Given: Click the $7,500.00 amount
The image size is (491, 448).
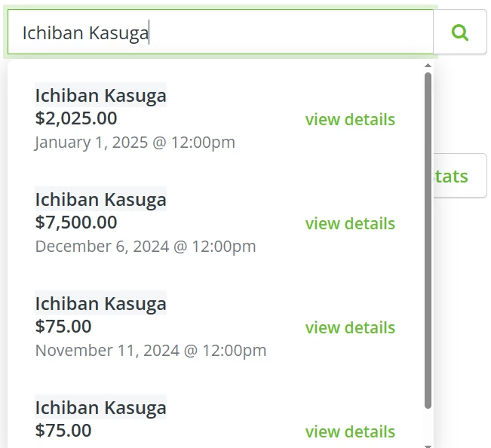Looking at the screenshot, I should 75,222.
